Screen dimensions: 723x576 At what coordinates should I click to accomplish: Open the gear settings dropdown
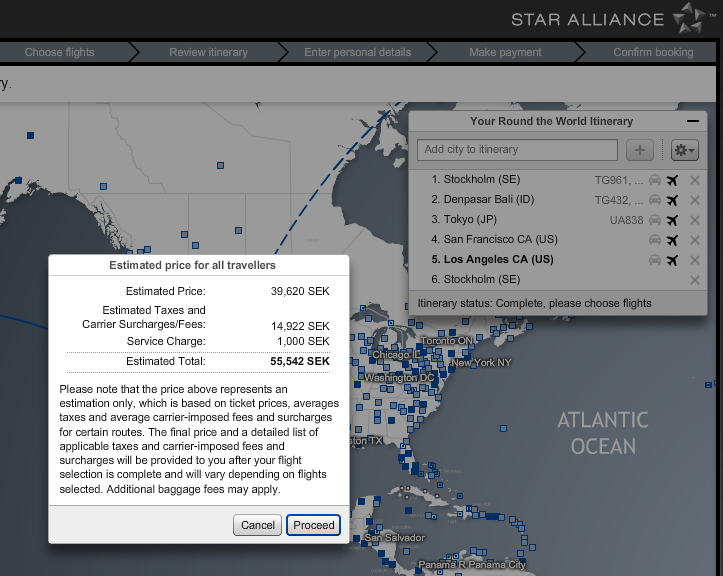(684, 150)
